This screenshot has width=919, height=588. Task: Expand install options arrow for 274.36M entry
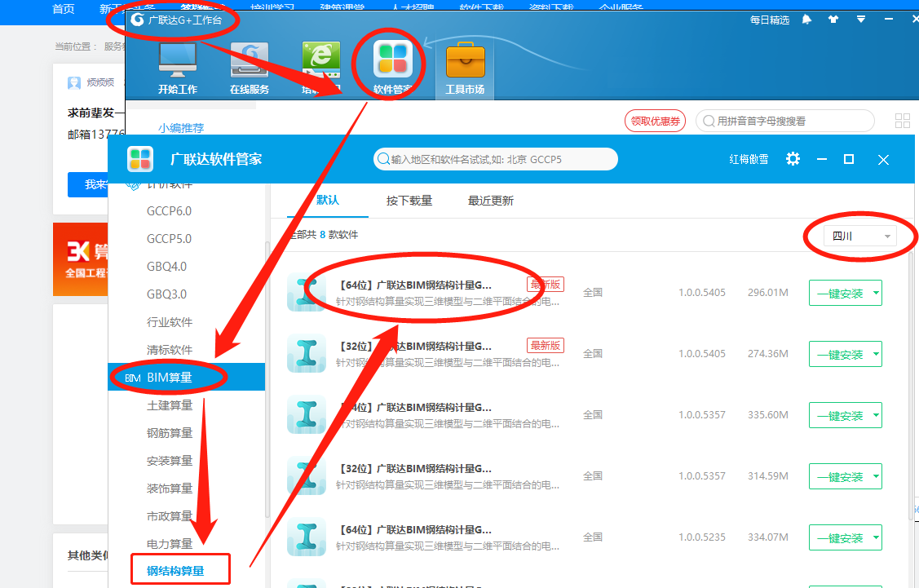click(x=876, y=354)
